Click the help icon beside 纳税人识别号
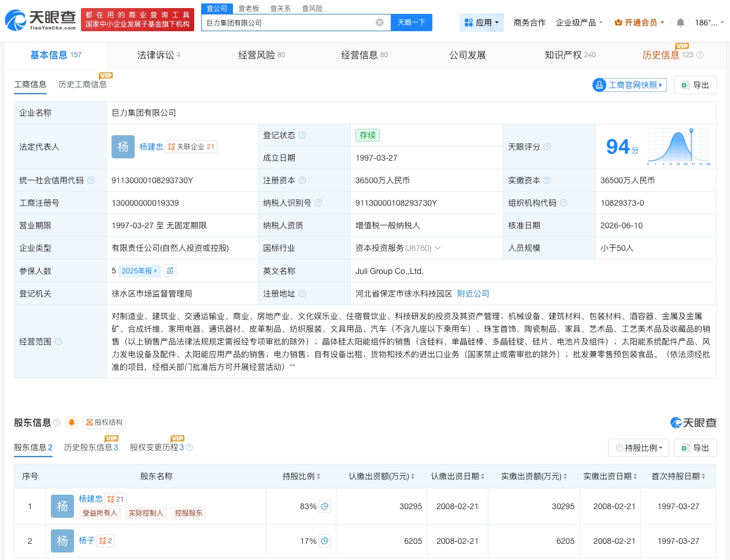 click(x=318, y=203)
